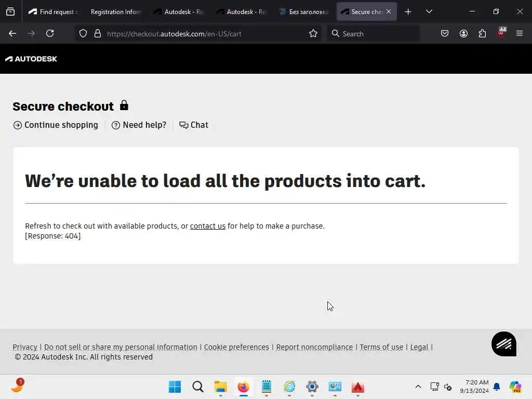The image size is (532, 399).
Task: Reload the page with the refresh icon
Action: 50,33
